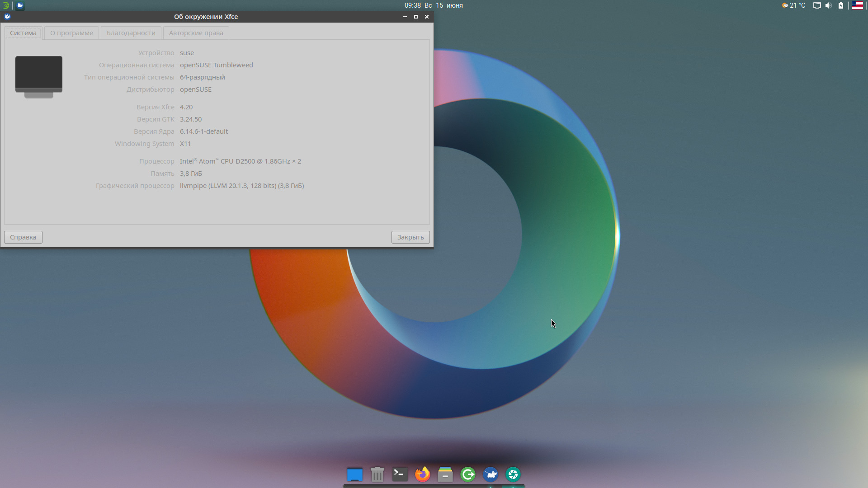Viewport: 868px width, 488px height.
Task: Click the battery power indicator icon
Action: (x=841, y=5)
